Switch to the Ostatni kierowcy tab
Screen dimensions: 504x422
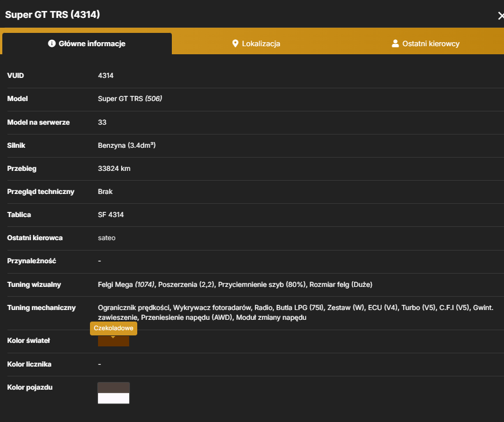click(425, 43)
